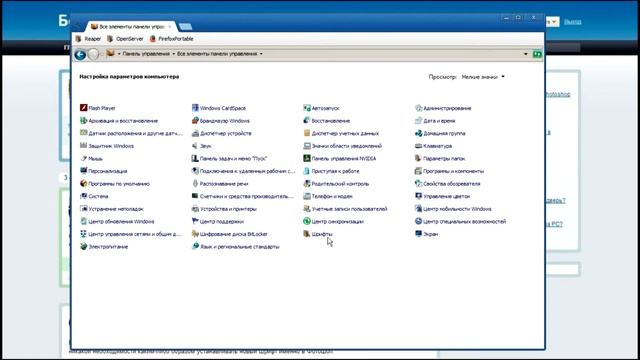Click the Мышь mouse icon
The height and width of the screenshot is (360, 640).
pyautogui.click(x=83, y=158)
